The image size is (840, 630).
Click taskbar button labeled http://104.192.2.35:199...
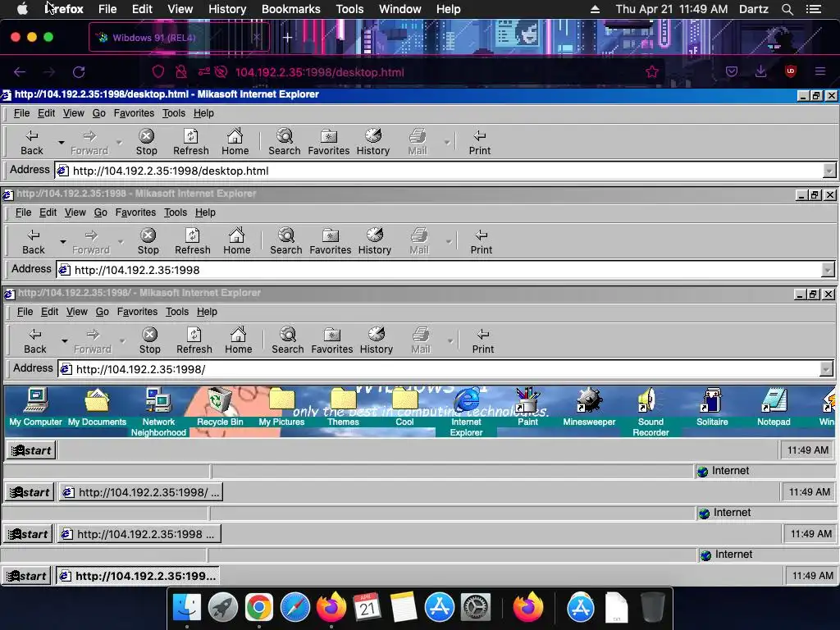point(138,576)
